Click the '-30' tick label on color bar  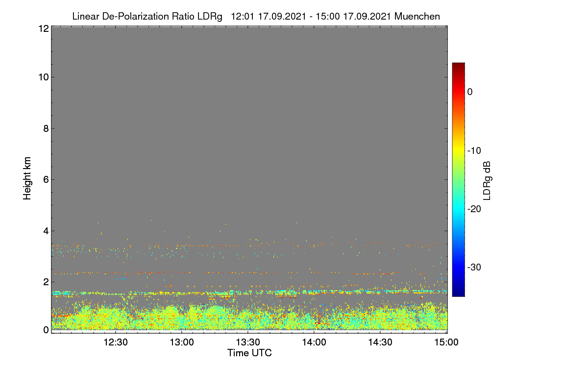pyautogui.click(x=474, y=268)
